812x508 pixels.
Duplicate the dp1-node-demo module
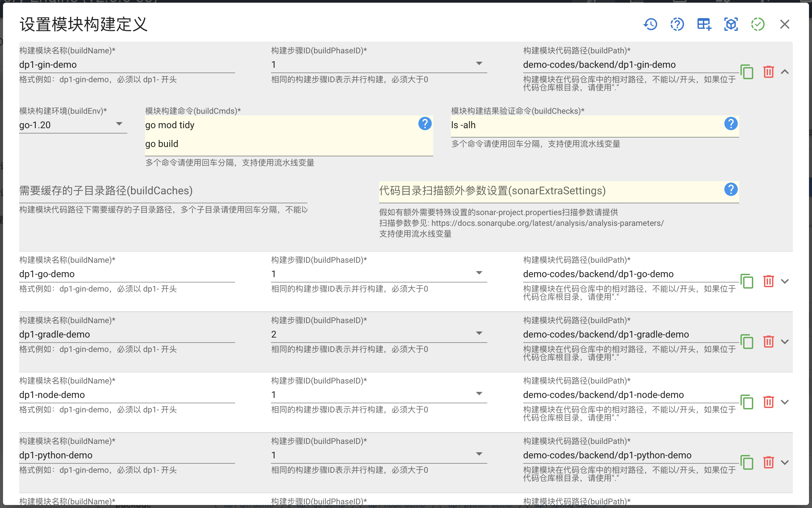pyautogui.click(x=747, y=402)
